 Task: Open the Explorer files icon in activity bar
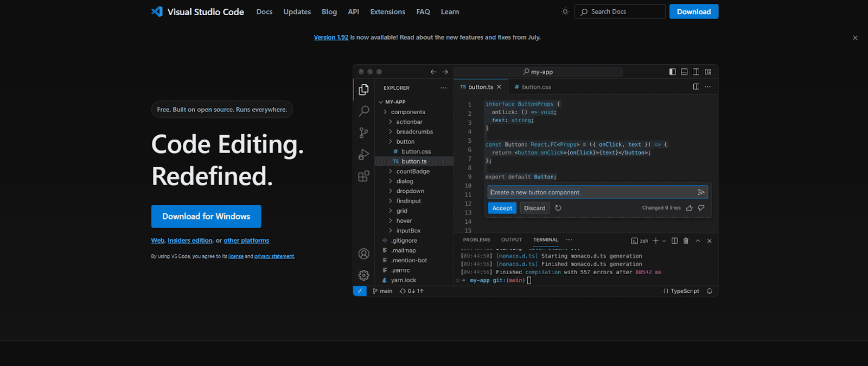[x=363, y=90]
